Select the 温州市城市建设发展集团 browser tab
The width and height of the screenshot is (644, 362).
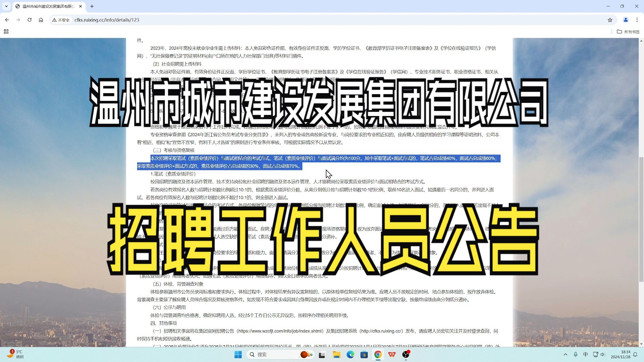[49, 6]
